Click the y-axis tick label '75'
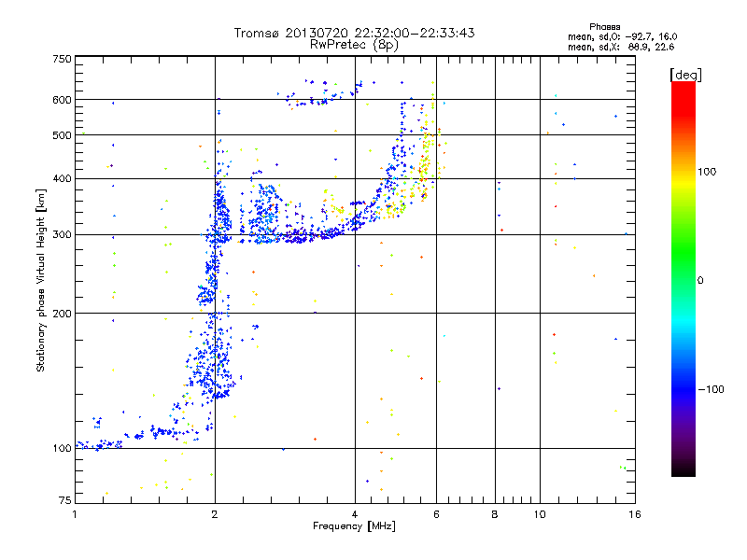This screenshot has width=747, height=560. click(65, 500)
